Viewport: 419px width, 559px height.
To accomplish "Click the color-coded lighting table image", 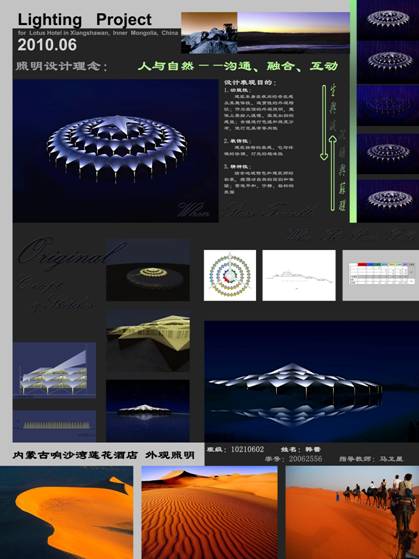I will click(381, 275).
